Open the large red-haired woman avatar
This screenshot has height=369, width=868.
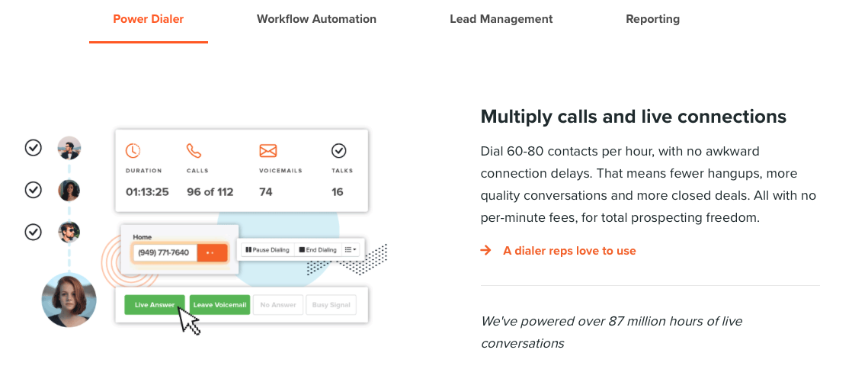point(69,300)
